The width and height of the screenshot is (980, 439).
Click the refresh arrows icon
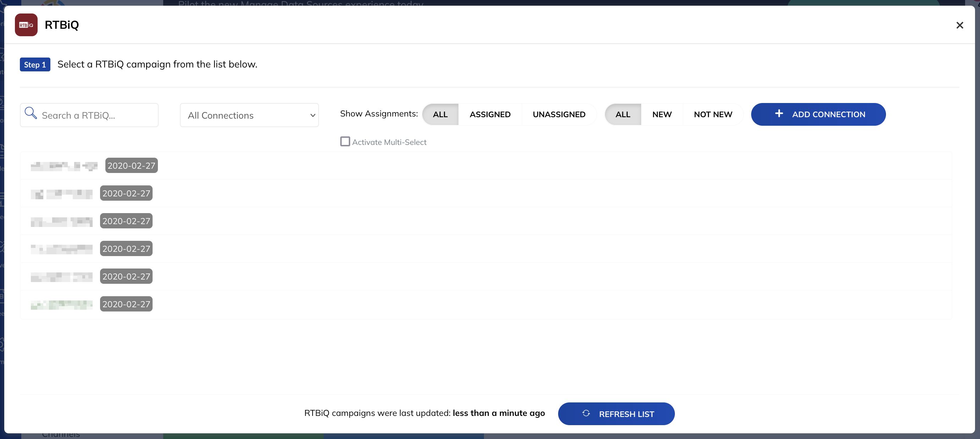tap(586, 413)
